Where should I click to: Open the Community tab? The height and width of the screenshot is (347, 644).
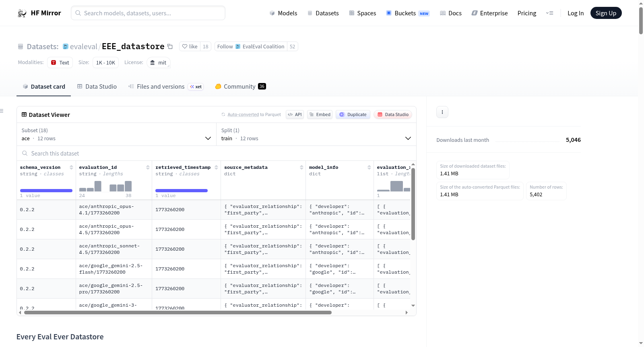[240, 86]
